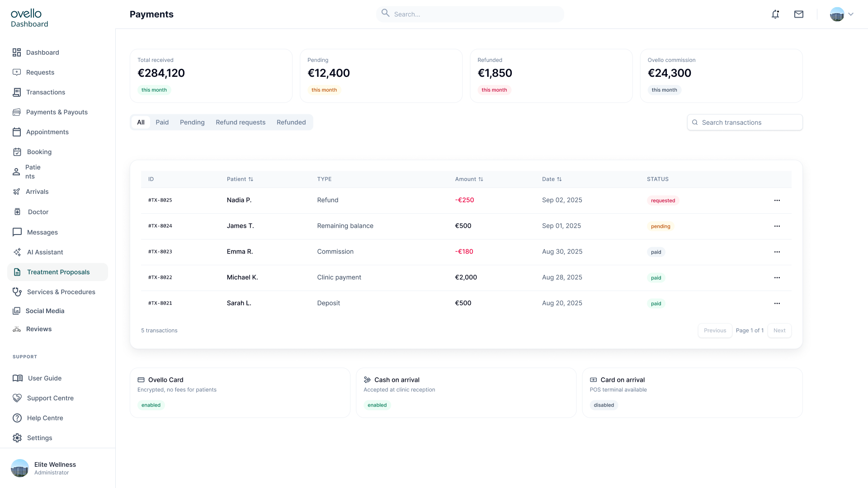Click the Pending €12,400 card
This screenshot has width=868, height=488.
tap(381, 76)
